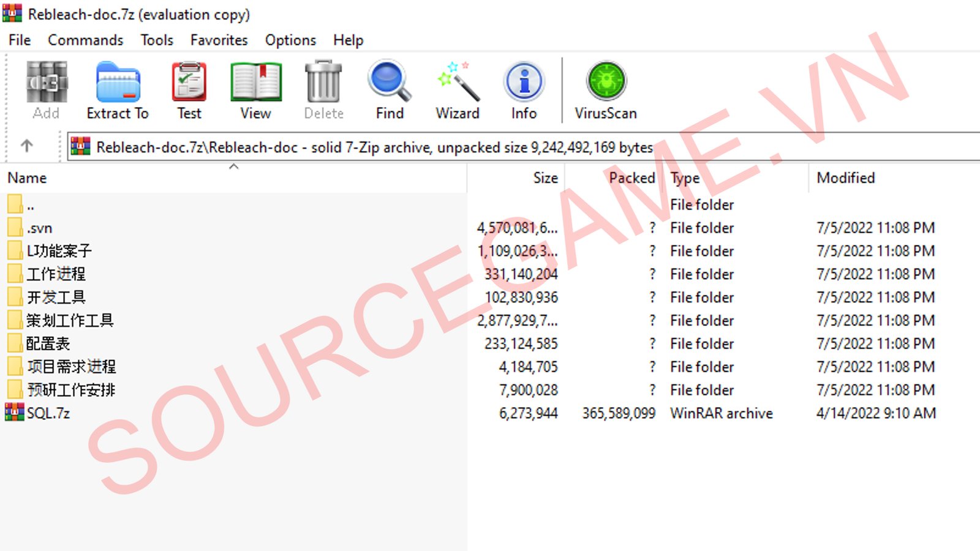Open the View toolbar button

[x=255, y=90]
